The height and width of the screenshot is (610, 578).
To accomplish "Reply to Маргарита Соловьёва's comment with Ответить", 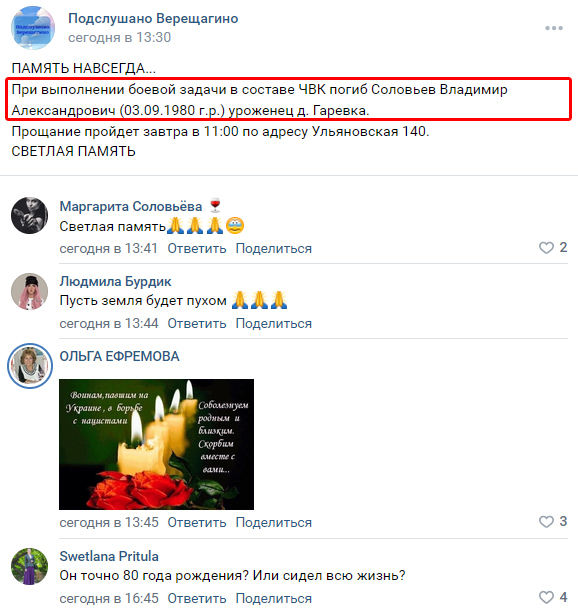I will click(197, 248).
